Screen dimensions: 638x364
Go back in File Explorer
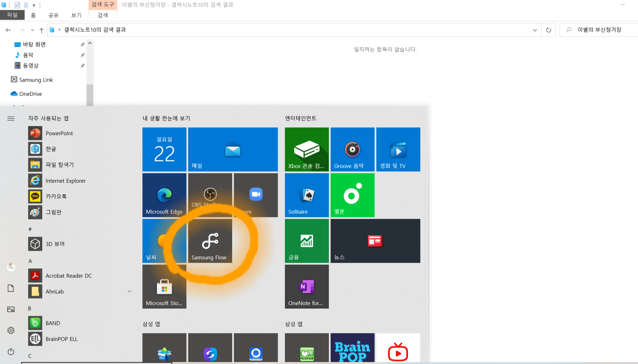8,30
